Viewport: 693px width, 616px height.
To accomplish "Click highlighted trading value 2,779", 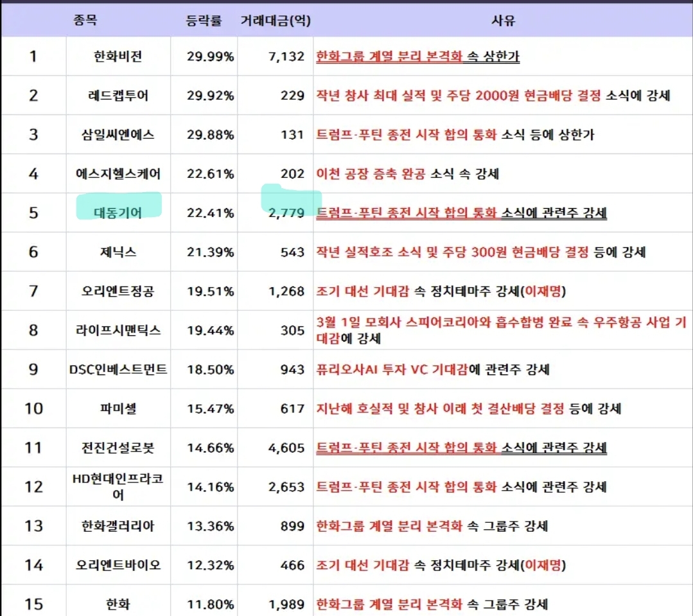I will click(286, 213).
